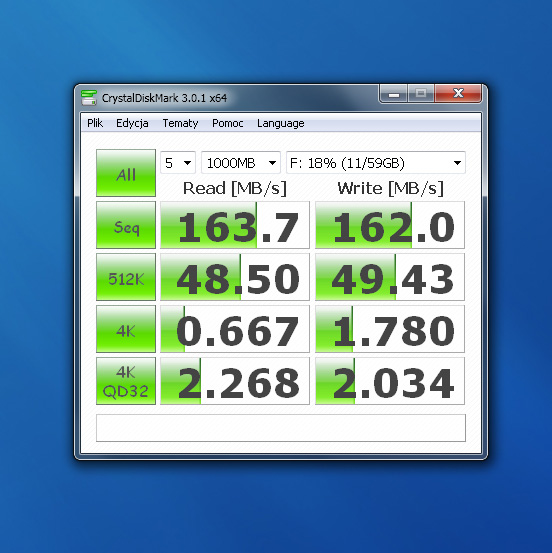
Task: Expand the 1000MB test size dropdown
Action: click(241, 163)
